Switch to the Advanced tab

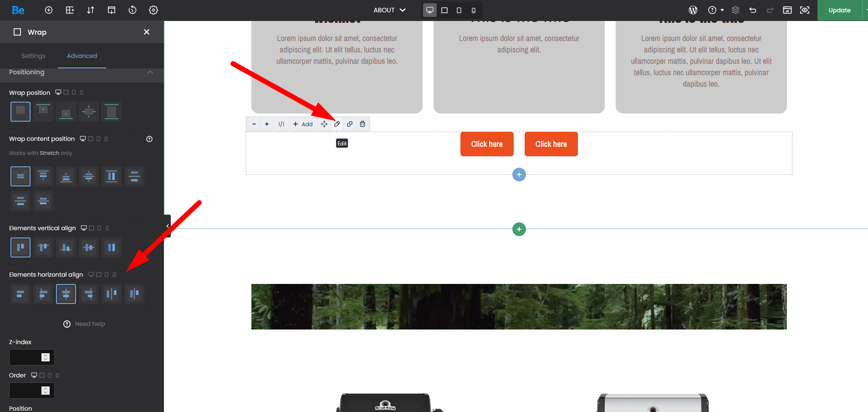tap(82, 56)
